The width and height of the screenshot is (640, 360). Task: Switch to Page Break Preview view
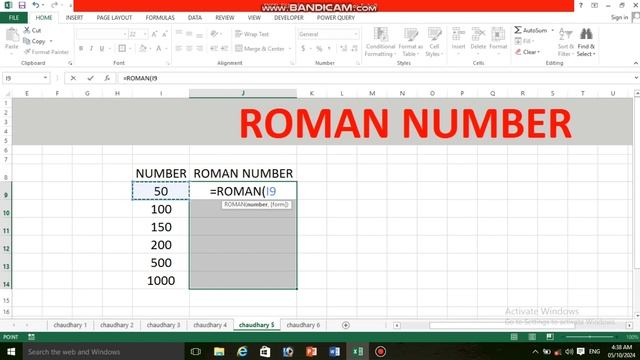550,337
